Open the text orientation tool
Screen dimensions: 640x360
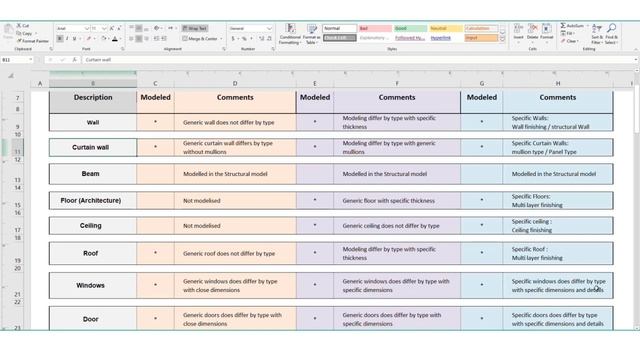coord(157,28)
